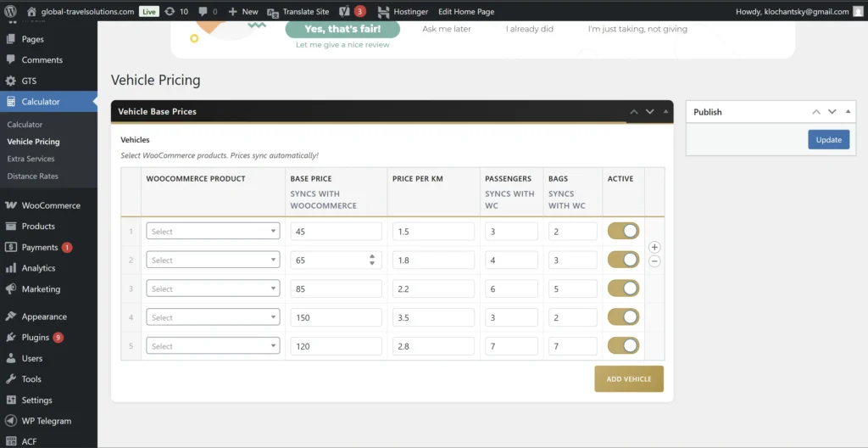Open WooCommerce product dropdown in row 4
This screenshot has width=868, height=448.
coord(213,317)
